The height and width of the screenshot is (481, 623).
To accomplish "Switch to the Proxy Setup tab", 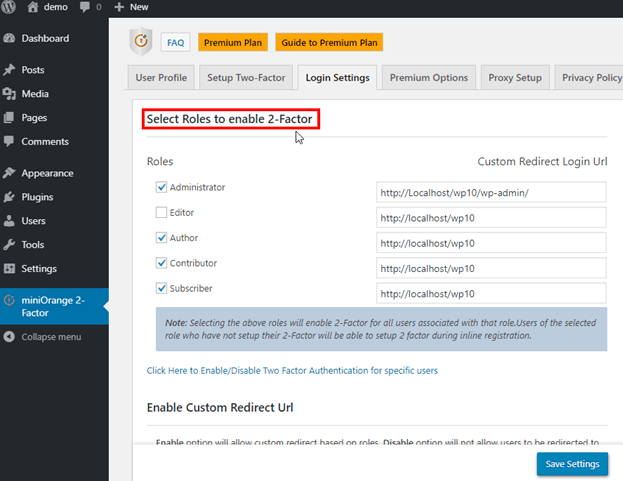I will (515, 77).
